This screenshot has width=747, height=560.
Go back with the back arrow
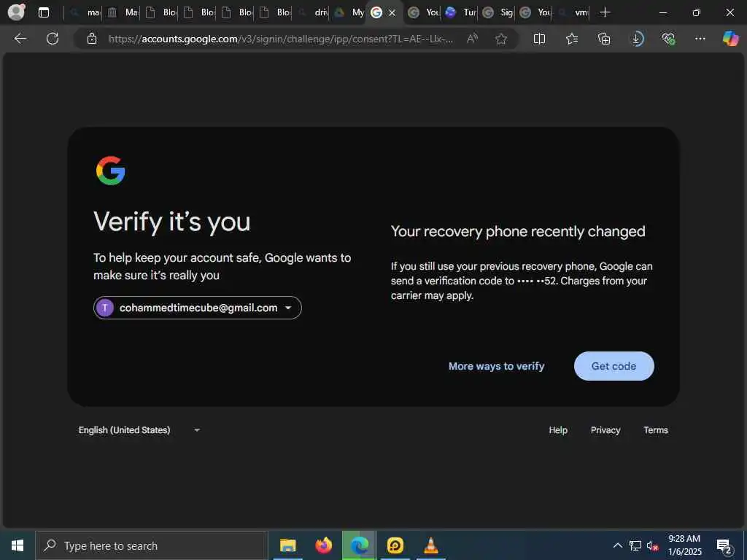pyautogui.click(x=20, y=39)
